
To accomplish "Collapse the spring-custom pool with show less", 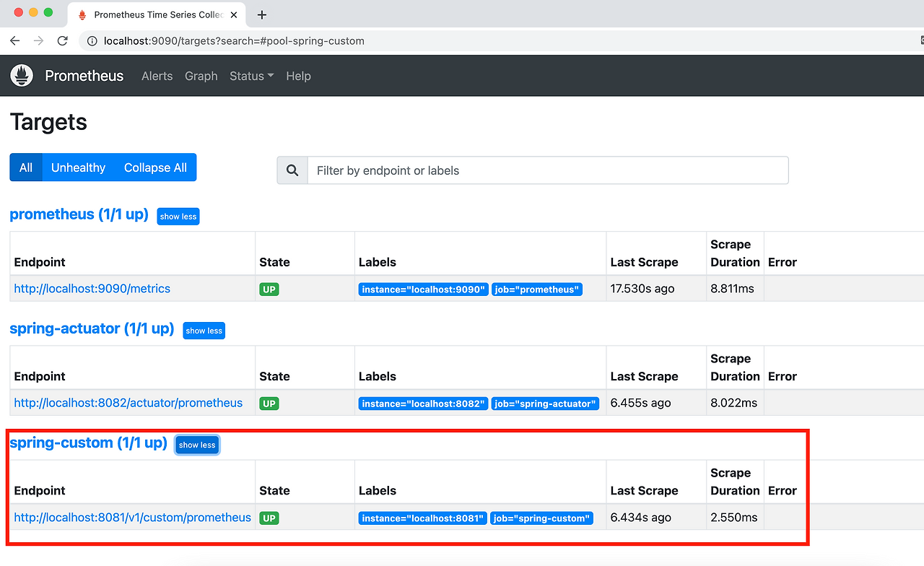I will point(197,445).
